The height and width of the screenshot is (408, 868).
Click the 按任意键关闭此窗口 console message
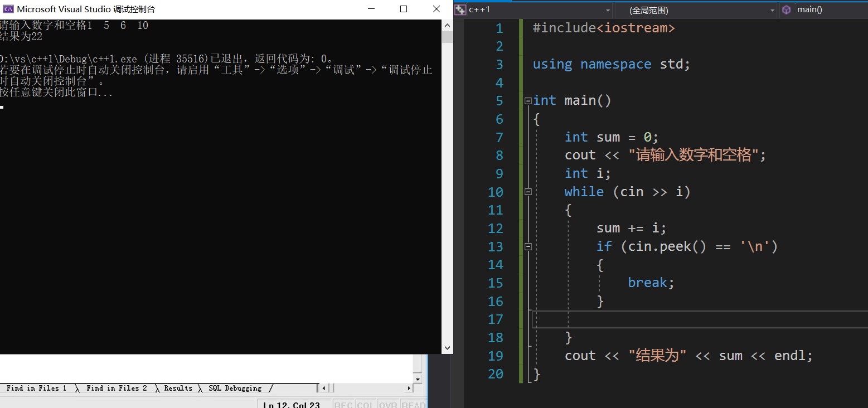click(56, 93)
